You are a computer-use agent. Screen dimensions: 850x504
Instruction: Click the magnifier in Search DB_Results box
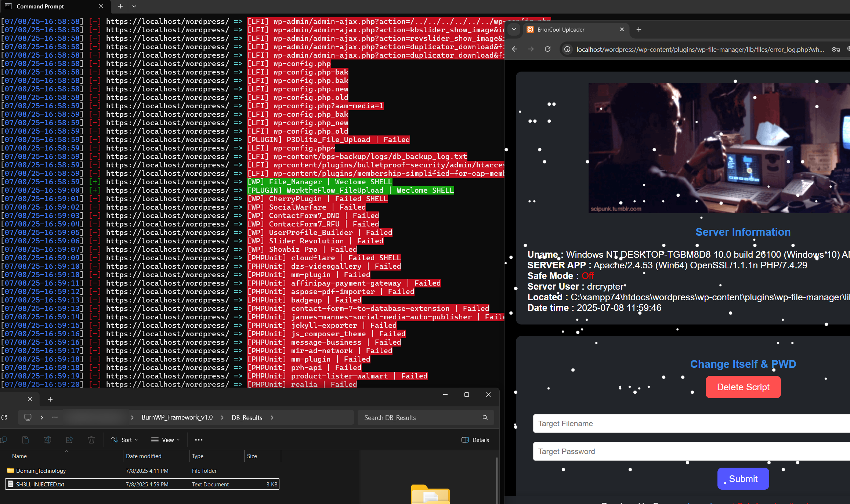pos(485,417)
